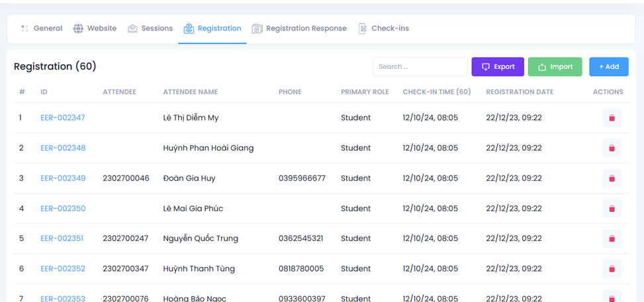Screen dimensions: 644x302
Task: Delete Nguyễn Quốc Trung's registration entry
Action: 611,238
